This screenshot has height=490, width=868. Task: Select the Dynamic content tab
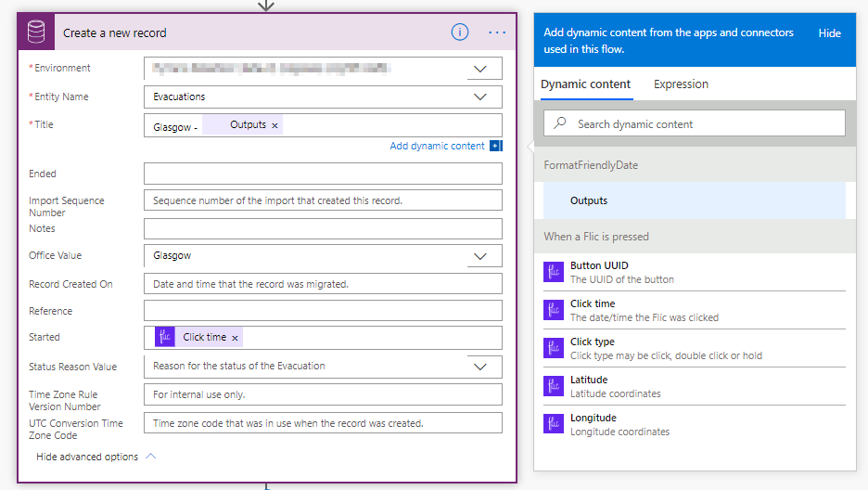[x=586, y=84]
